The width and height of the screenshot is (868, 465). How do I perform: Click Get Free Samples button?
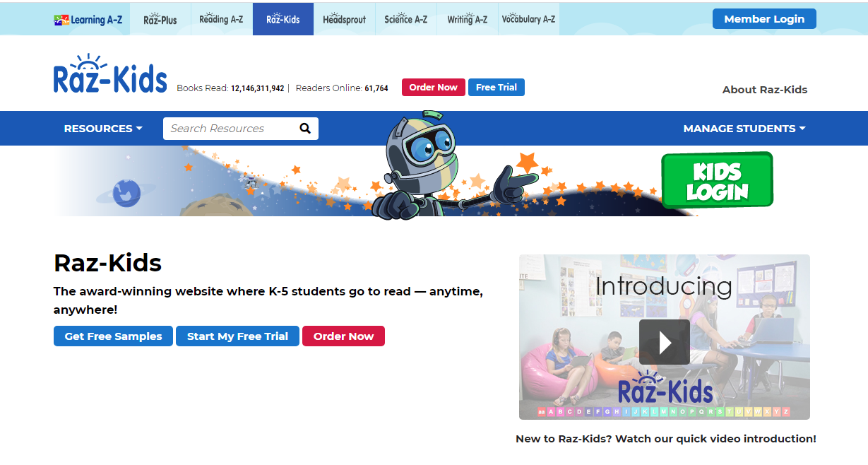click(x=113, y=336)
